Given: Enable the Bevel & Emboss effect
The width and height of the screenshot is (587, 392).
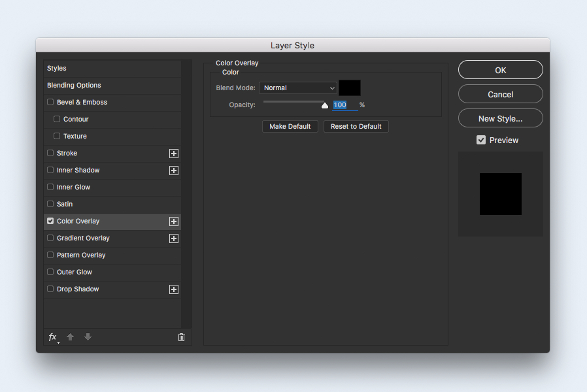Looking at the screenshot, I should 50,102.
